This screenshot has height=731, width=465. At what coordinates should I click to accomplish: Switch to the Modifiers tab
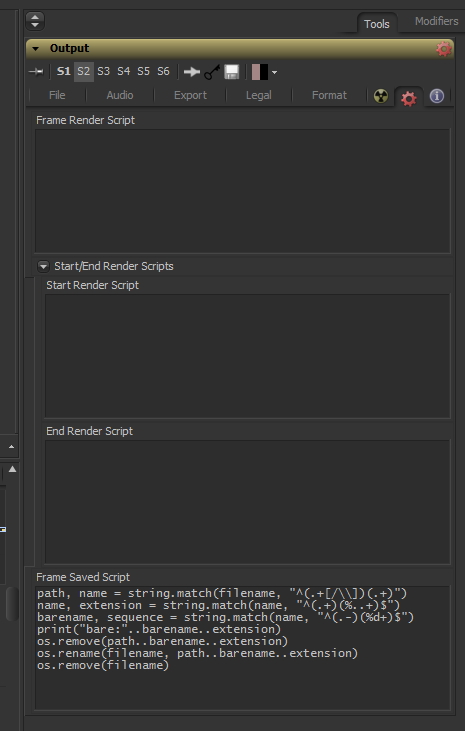436,21
